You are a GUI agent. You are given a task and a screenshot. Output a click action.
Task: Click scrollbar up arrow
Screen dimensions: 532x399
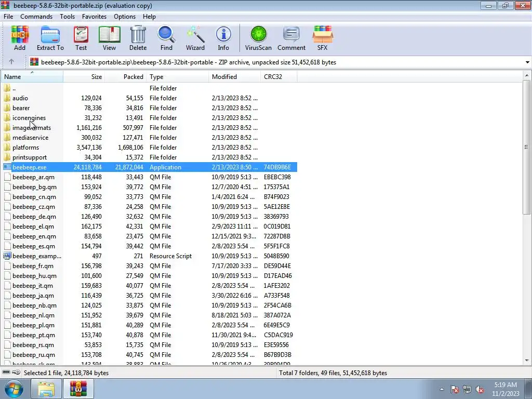(x=526, y=75)
